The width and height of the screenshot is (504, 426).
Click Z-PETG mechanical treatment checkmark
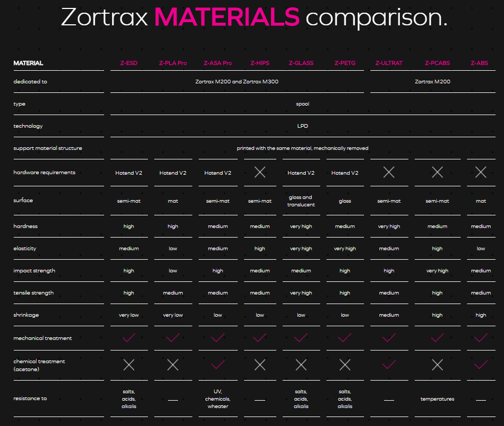tap(344, 338)
